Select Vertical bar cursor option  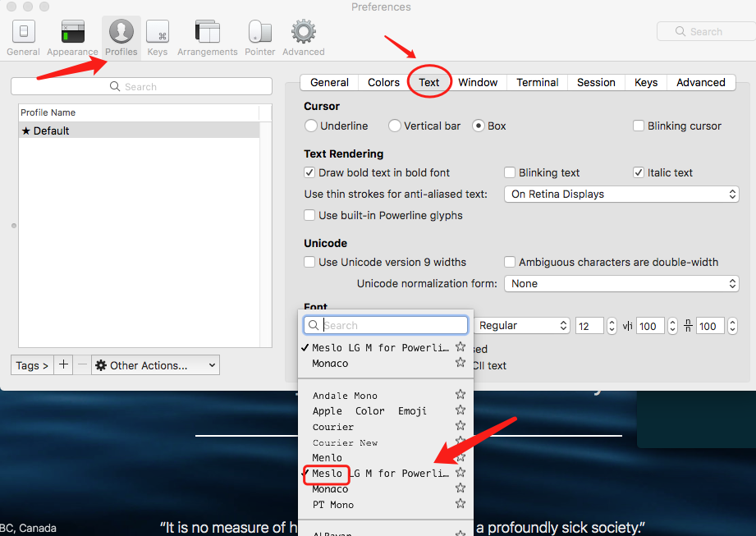tap(394, 126)
